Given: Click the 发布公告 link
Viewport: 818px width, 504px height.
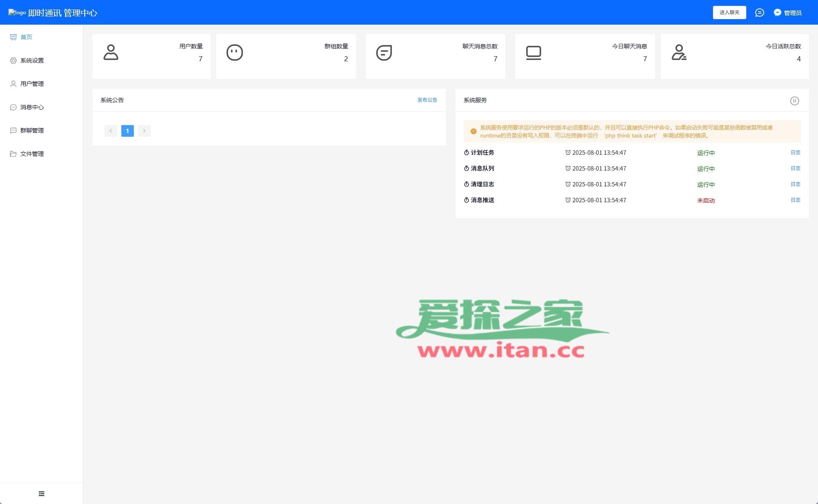Looking at the screenshot, I should 427,100.
